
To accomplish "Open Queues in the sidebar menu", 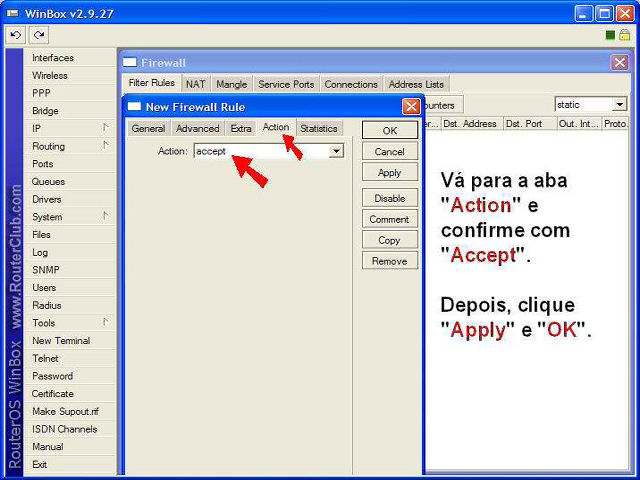I will tap(70, 182).
